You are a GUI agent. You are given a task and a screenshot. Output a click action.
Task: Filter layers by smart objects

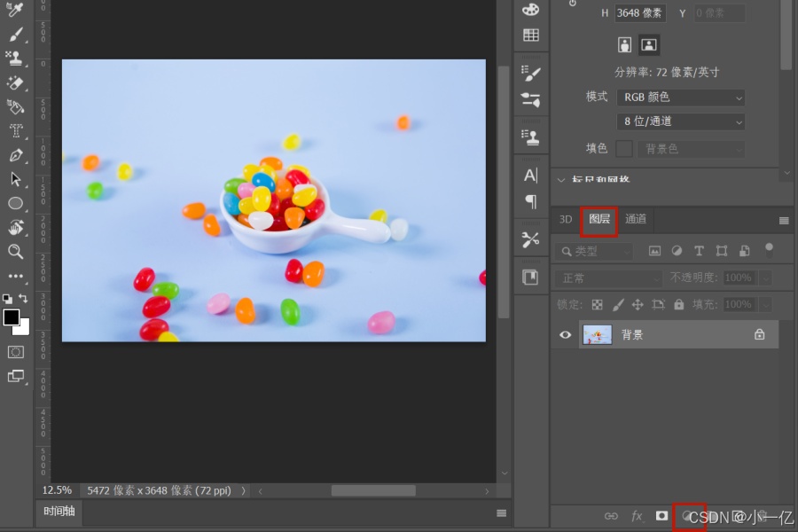745,251
